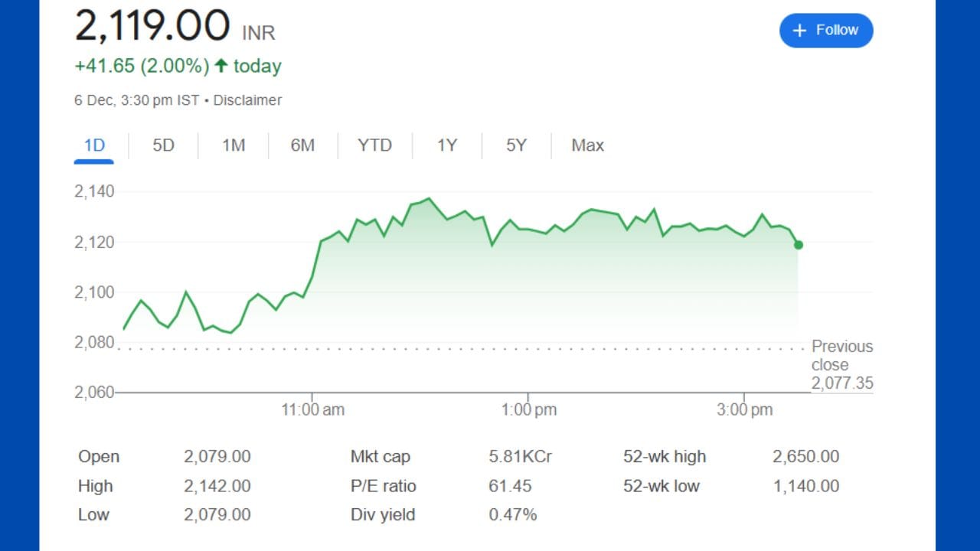The width and height of the screenshot is (980, 551).
Task: Select the 1D time range tab
Action: click(94, 145)
